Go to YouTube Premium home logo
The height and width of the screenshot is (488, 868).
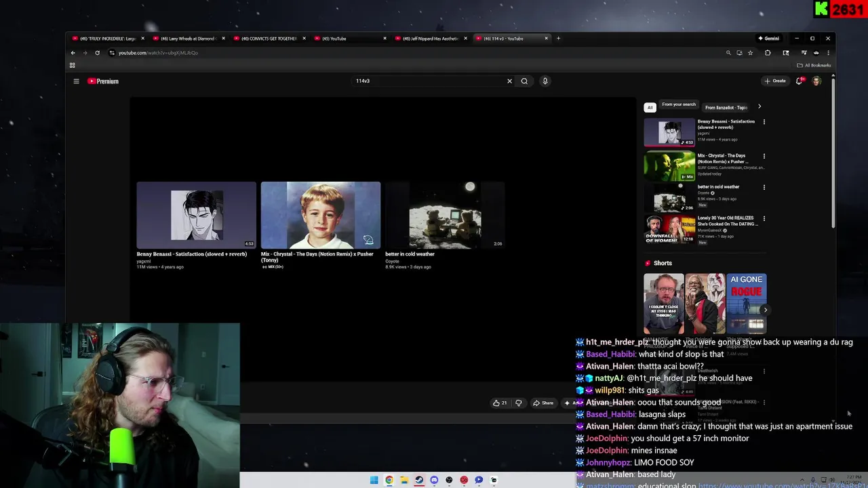103,81
